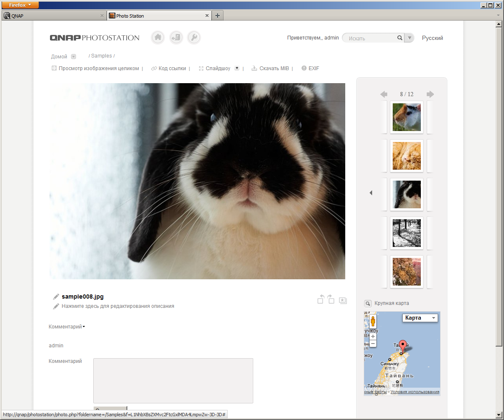Select the brown bark texture thumbnail
Viewport: 504px width, 420px height.
click(407, 272)
